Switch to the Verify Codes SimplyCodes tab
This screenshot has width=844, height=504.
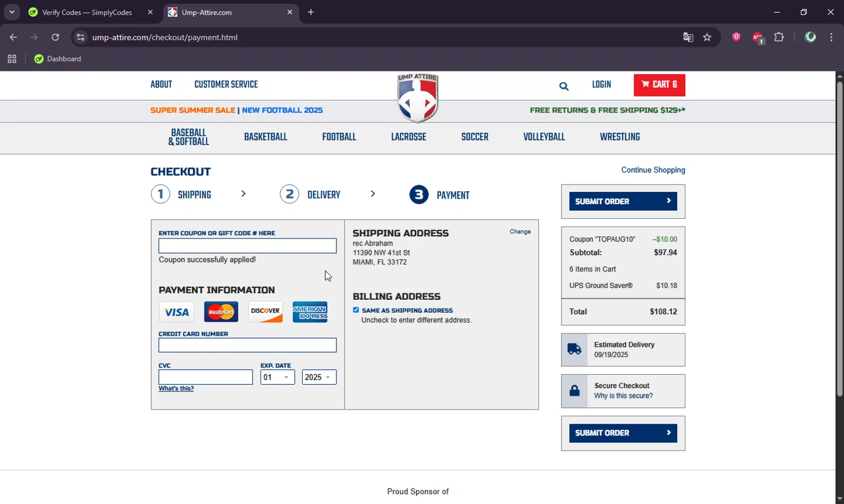87,12
